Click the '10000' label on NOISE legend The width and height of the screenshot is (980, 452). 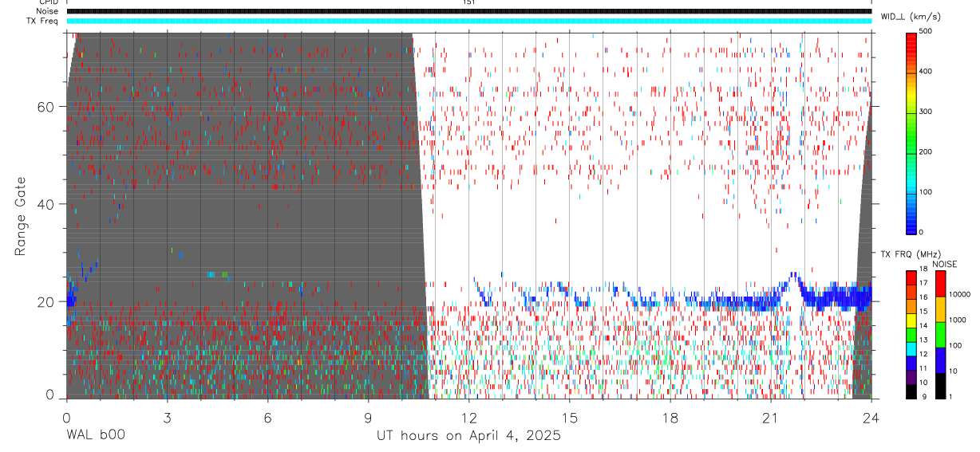tap(959, 294)
